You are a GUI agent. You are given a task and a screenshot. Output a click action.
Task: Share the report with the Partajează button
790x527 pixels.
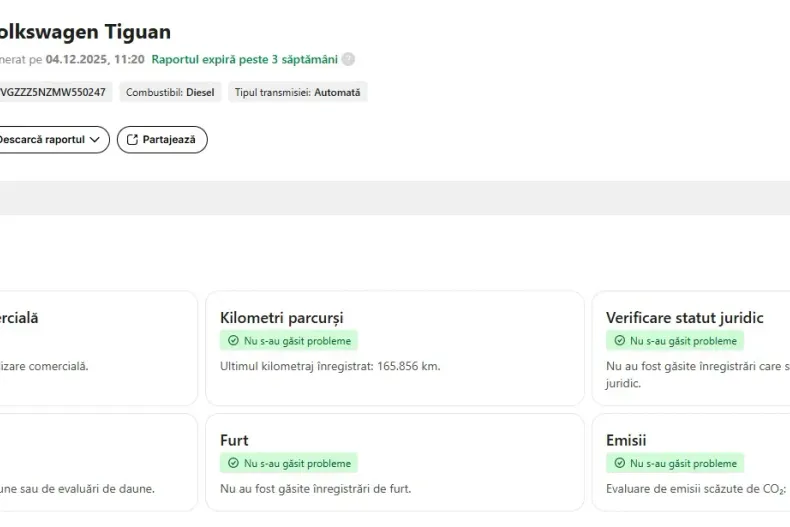(x=162, y=140)
